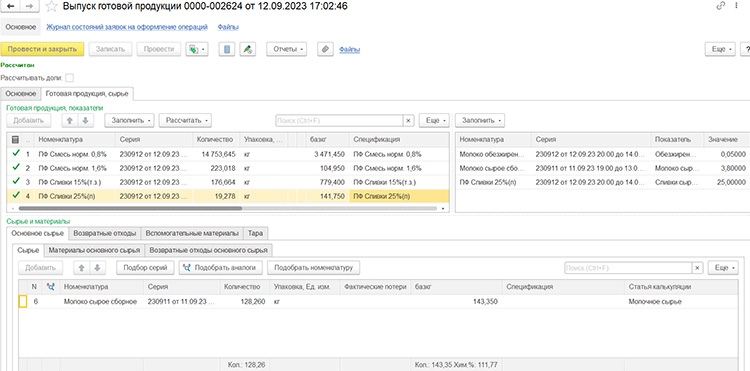Add document to favorites with the star

pos(51,6)
